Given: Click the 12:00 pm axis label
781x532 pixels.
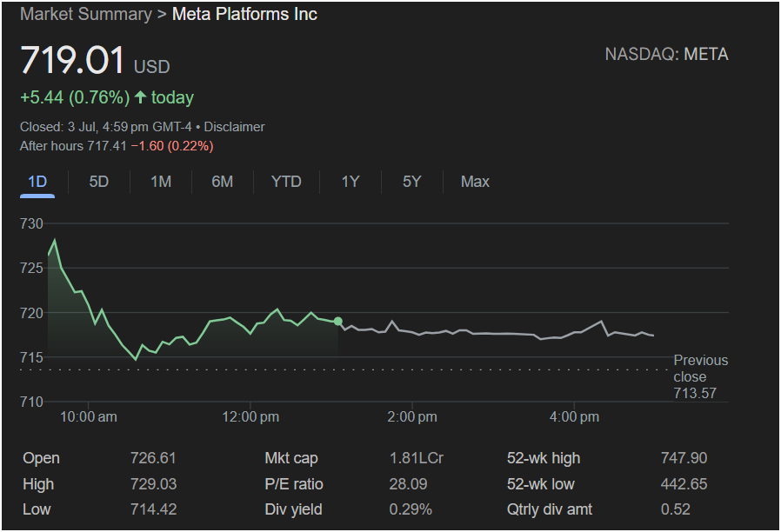Looking at the screenshot, I should [x=250, y=416].
